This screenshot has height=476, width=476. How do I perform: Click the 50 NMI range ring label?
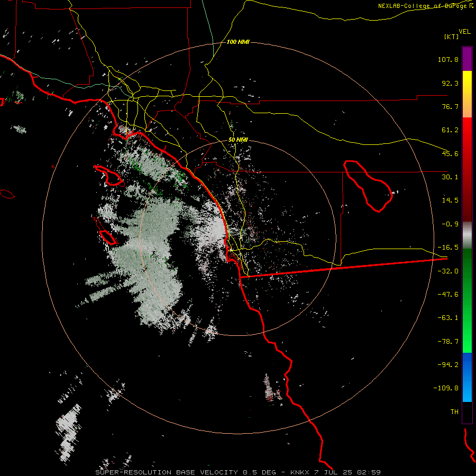[x=238, y=140]
